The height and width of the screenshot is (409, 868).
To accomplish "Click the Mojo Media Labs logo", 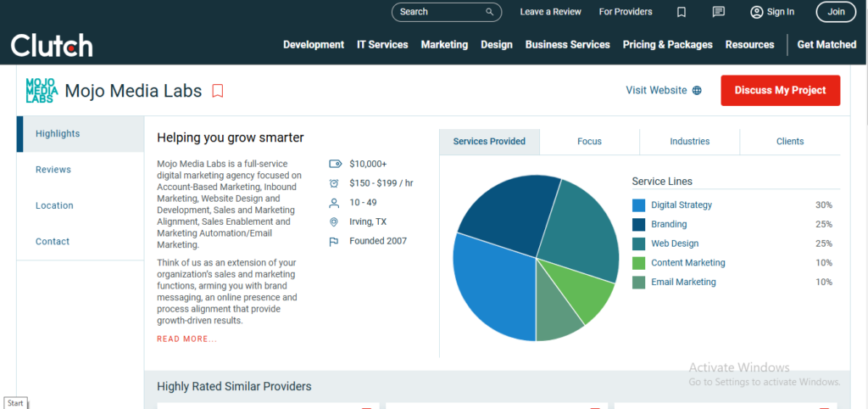I will pos(42,90).
